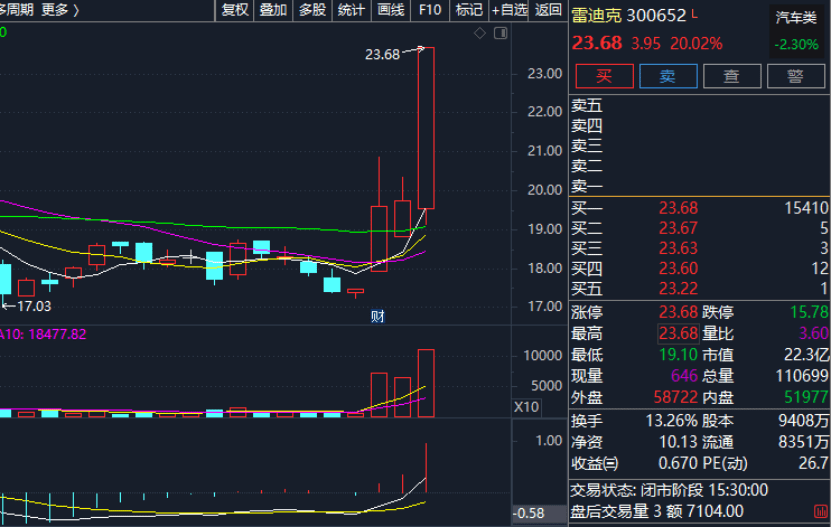831x528 pixels.
Task: Open the 标记 mark tool
Action: (x=468, y=10)
